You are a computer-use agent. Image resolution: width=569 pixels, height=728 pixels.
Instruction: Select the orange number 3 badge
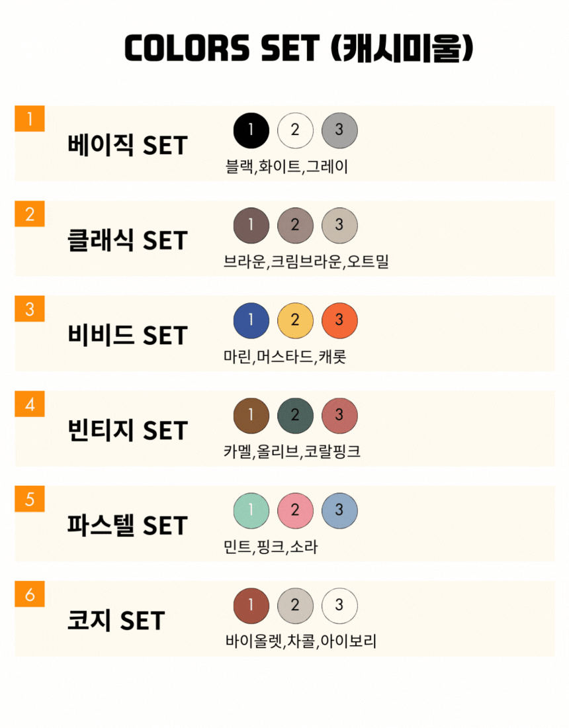point(29,310)
